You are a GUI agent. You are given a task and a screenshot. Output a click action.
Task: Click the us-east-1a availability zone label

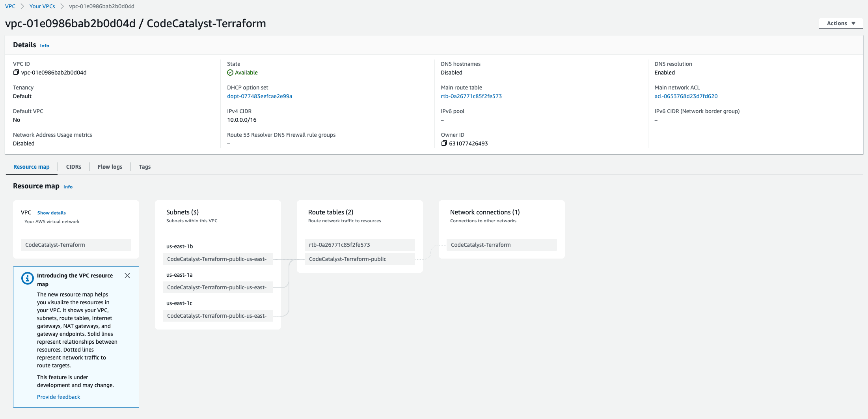click(179, 275)
